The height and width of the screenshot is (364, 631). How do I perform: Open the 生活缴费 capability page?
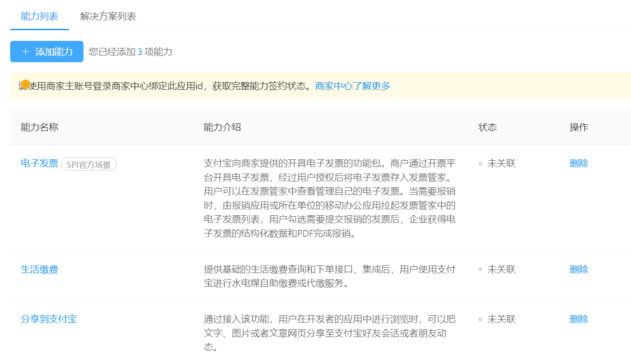[x=40, y=269]
